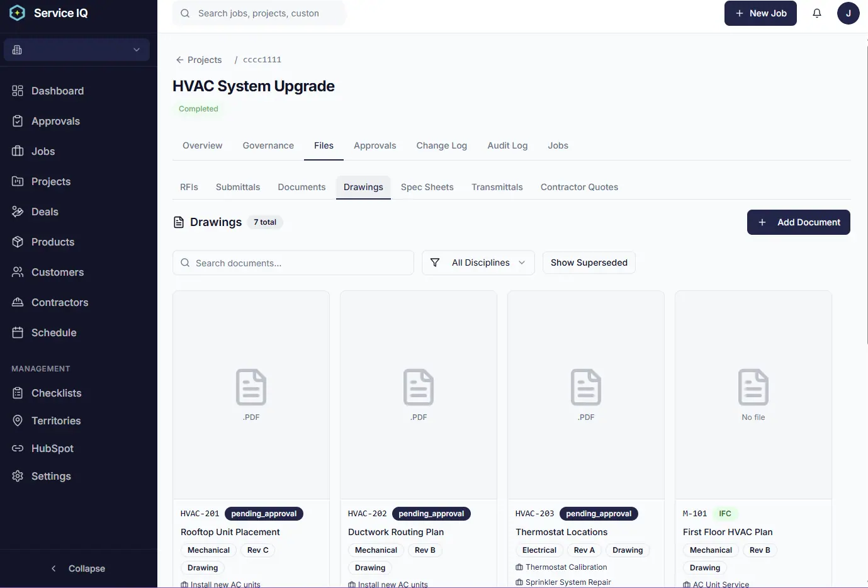Click the notifications bell icon
Viewport: 868px width, 588px height.
(x=817, y=13)
